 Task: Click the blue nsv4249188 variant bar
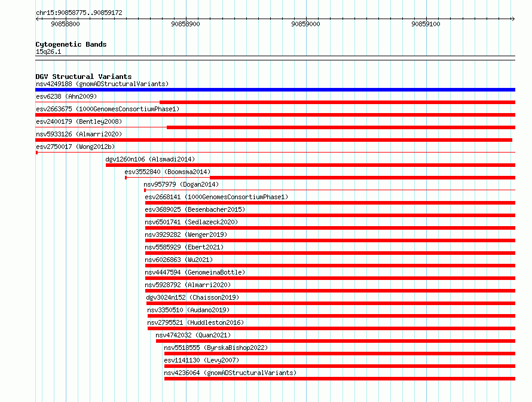coord(275,90)
